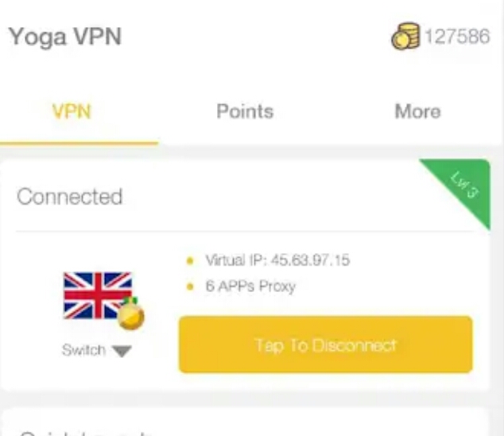Click the partially visible card at bottom
This screenshot has height=436, width=504.
[245, 422]
